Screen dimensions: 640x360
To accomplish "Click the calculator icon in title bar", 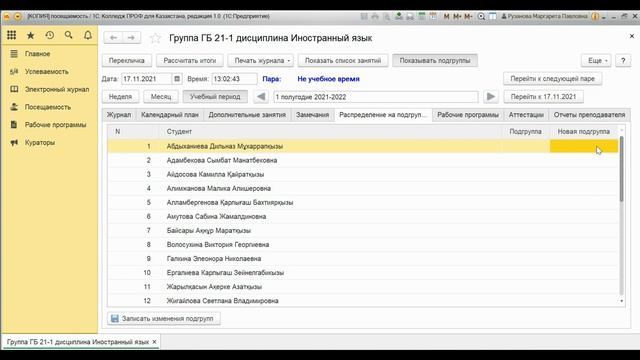I will (x=422, y=16).
